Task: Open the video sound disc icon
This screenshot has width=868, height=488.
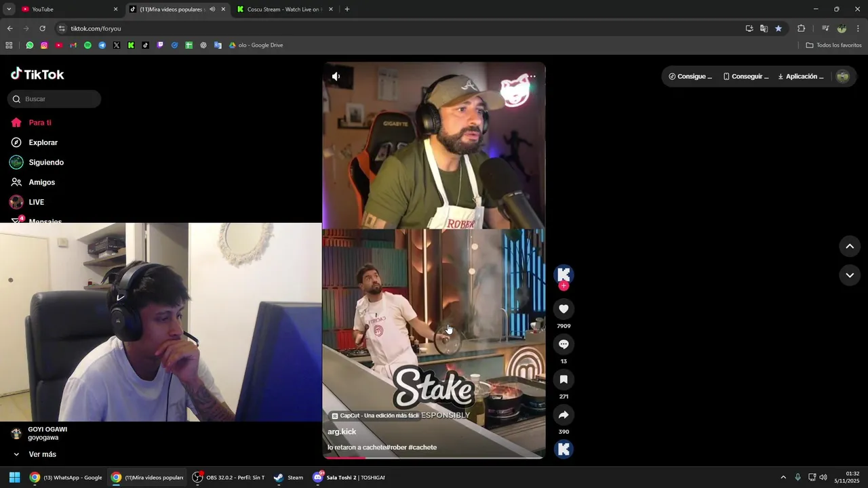Action: click(x=564, y=449)
